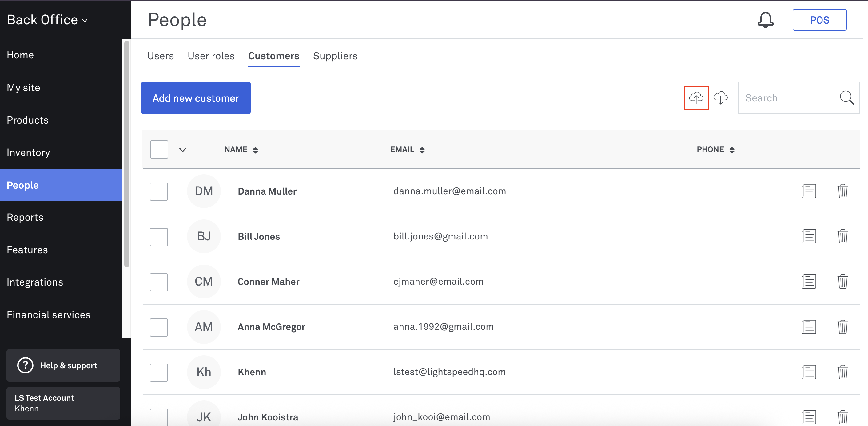Click email anna.1992@gmail.com
This screenshot has width=868, height=426.
tap(444, 327)
